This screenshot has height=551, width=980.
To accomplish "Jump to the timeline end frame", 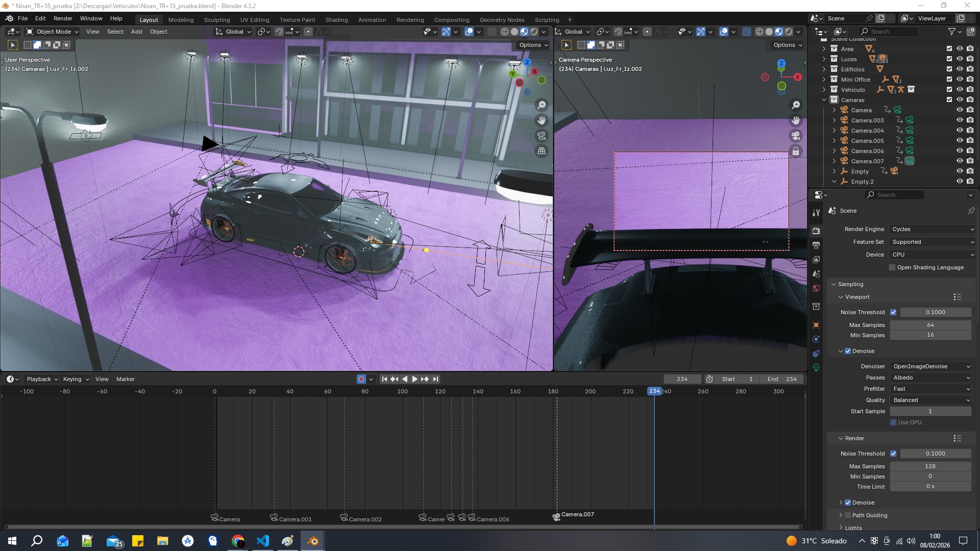I will click(x=435, y=379).
